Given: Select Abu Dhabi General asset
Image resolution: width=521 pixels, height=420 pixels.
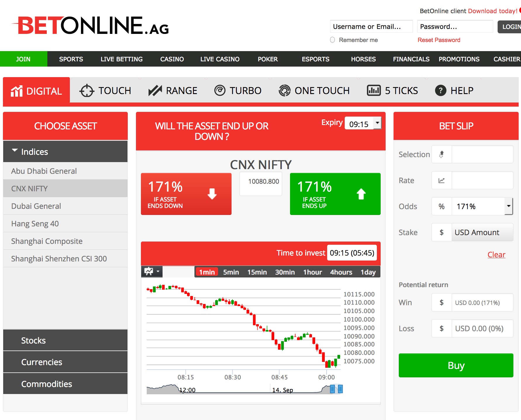Looking at the screenshot, I should [x=65, y=171].
